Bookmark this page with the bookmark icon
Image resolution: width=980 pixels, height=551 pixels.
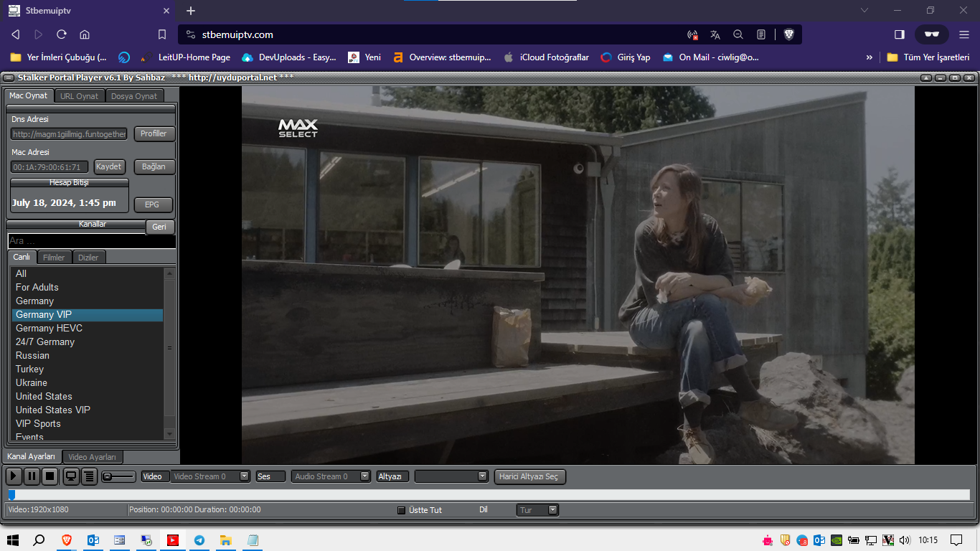click(x=162, y=34)
